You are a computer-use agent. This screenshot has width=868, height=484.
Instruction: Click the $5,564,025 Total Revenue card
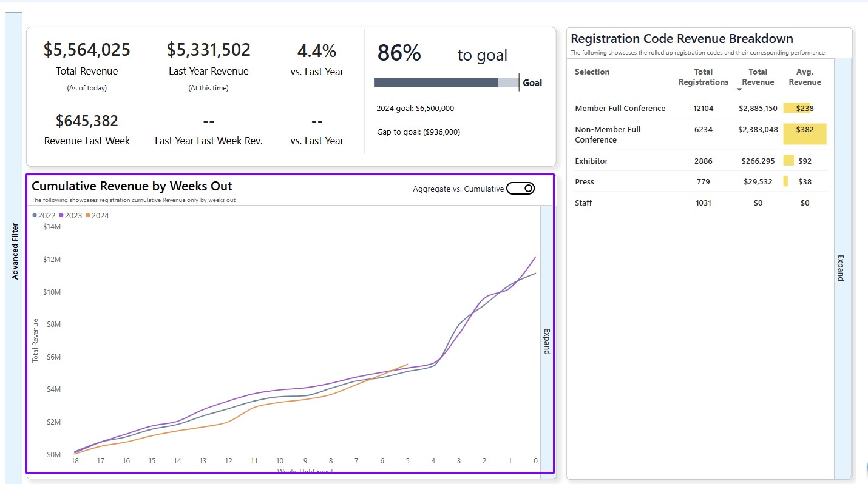click(87, 50)
